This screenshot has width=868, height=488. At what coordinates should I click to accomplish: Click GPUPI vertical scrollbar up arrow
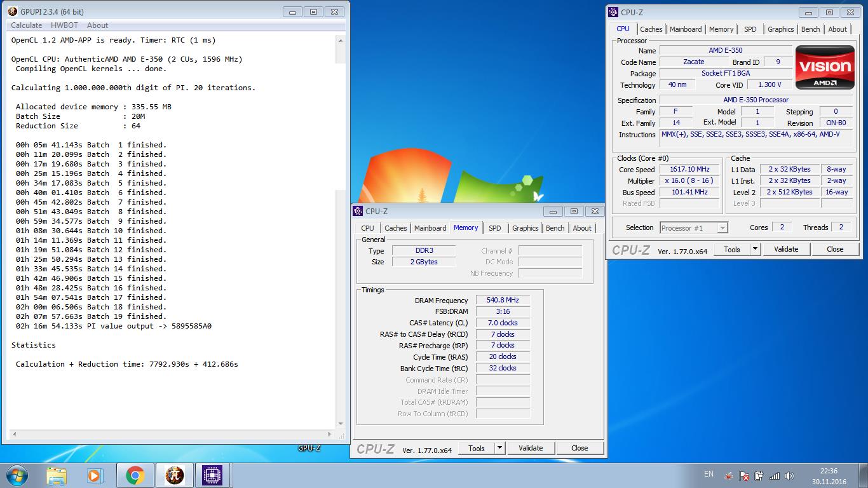[x=340, y=40]
